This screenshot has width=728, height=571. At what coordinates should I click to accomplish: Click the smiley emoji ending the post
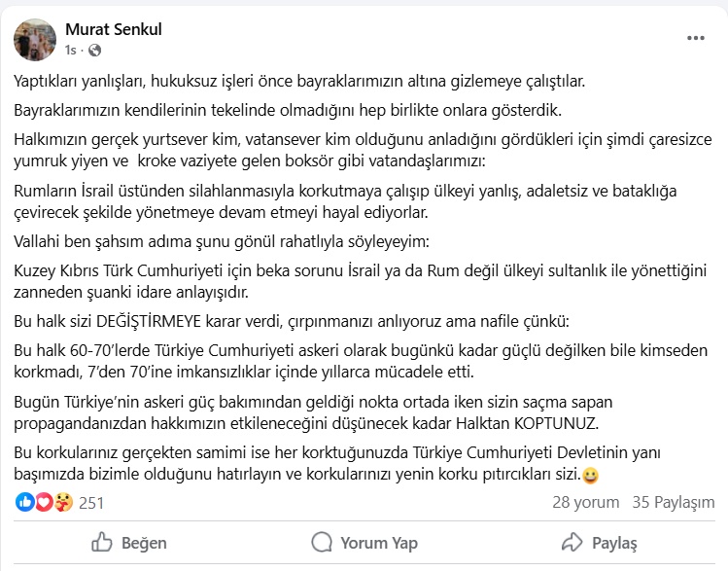[x=590, y=476]
